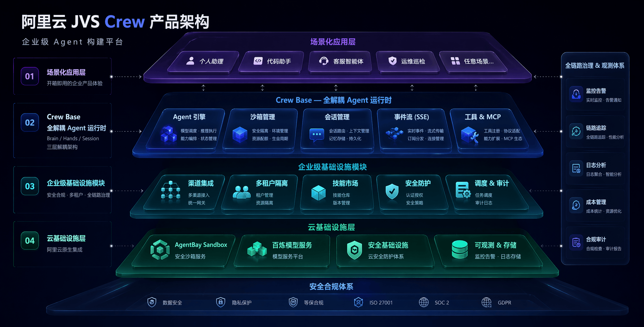644x327 pixels.
Task: Click the 多租户隔离 people icon
Action: point(241,192)
